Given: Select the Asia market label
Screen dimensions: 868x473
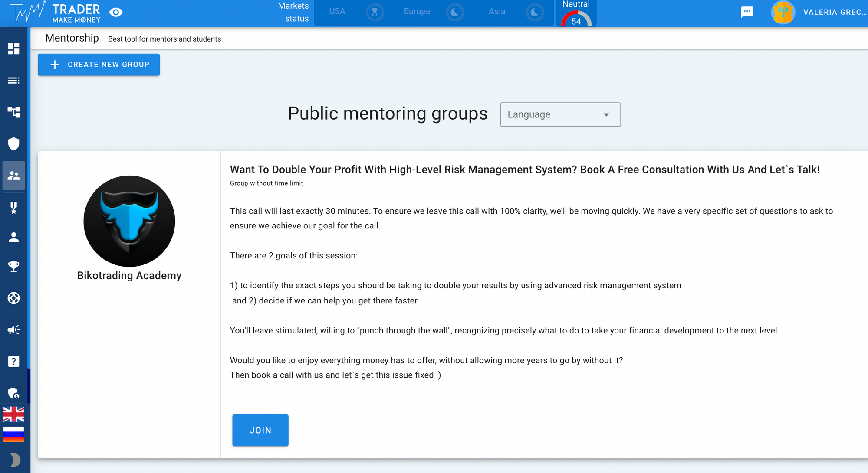Looking at the screenshot, I should (497, 11).
